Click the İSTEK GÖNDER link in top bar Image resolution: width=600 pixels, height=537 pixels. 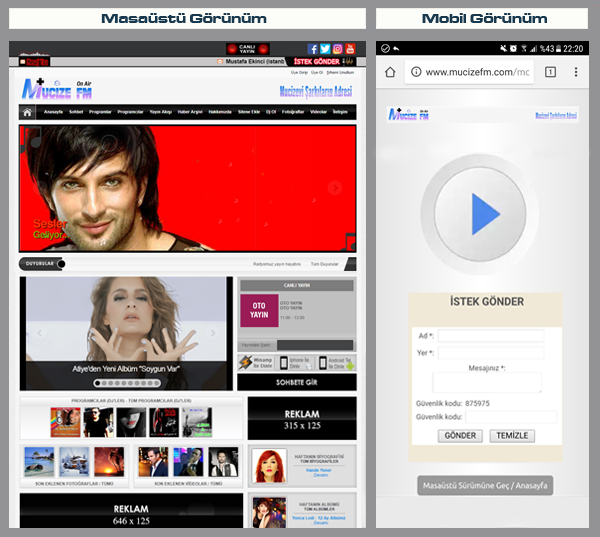pyautogui.click(x=317, y=62)
